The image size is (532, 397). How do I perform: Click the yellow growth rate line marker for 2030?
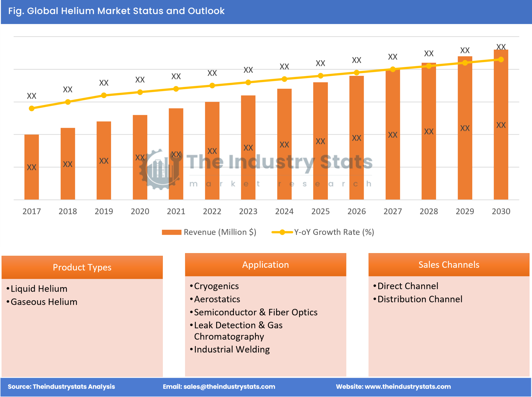[x=501, y=59]
